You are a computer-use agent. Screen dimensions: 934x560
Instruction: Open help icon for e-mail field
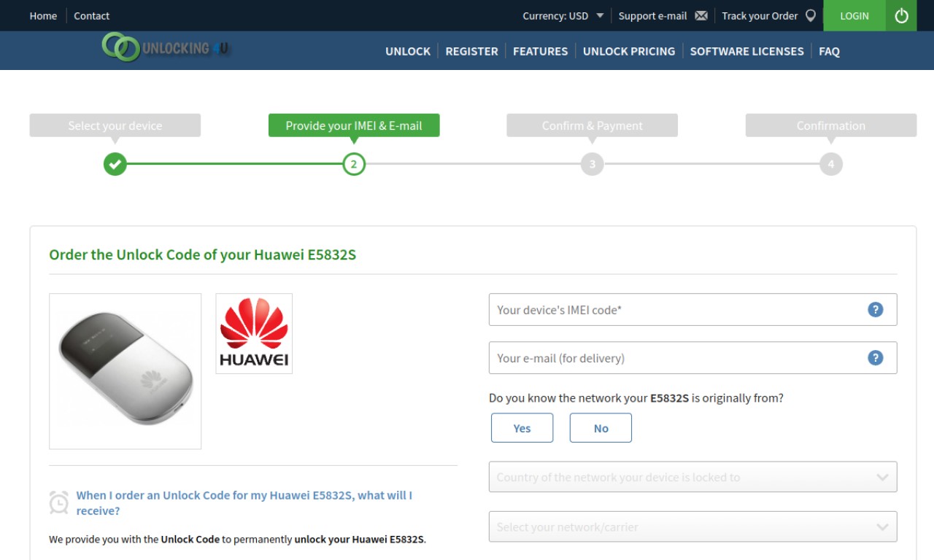(876, 357)
